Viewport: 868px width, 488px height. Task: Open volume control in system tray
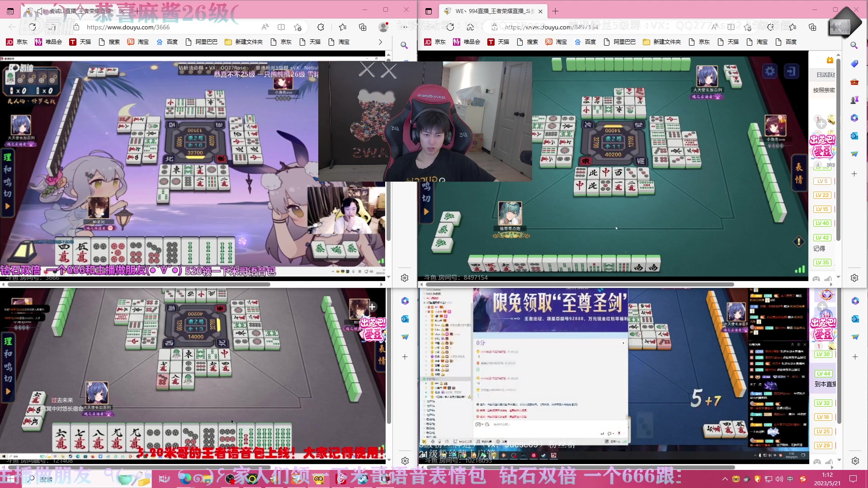pyautogui.click(x=779, y=479)
